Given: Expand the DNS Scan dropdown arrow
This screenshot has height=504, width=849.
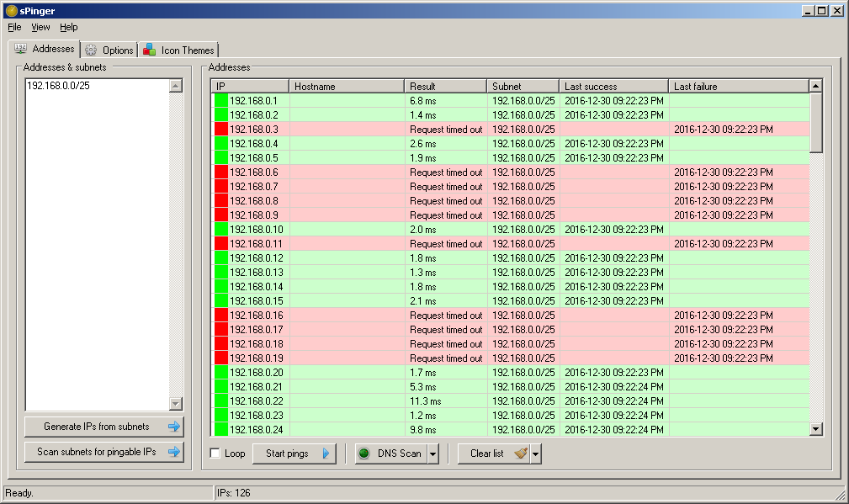Looking at the screenshot, I should point(433,454).
